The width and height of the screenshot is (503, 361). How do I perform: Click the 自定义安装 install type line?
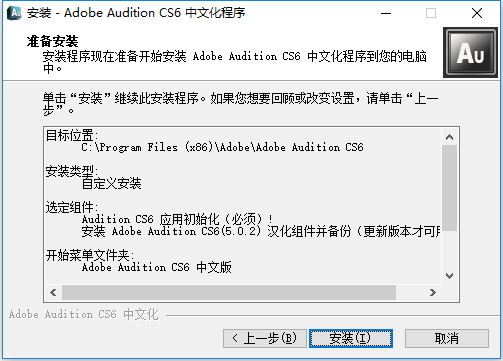[x=112, y=183]
